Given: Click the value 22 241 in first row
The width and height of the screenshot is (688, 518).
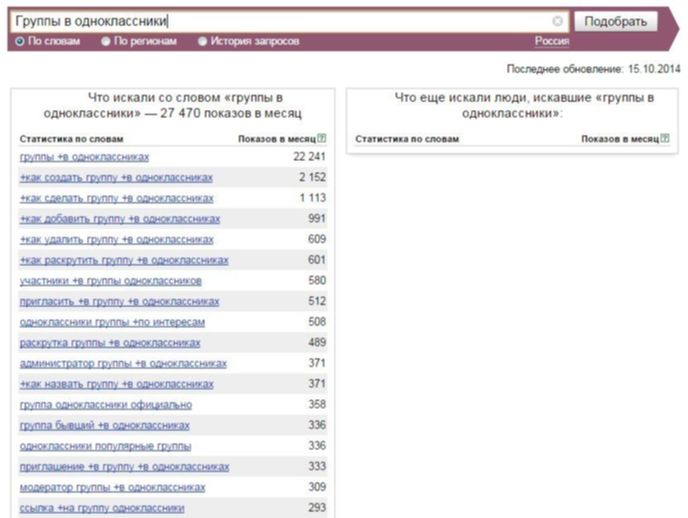Looking at the screenshot, I should point(309,157).
